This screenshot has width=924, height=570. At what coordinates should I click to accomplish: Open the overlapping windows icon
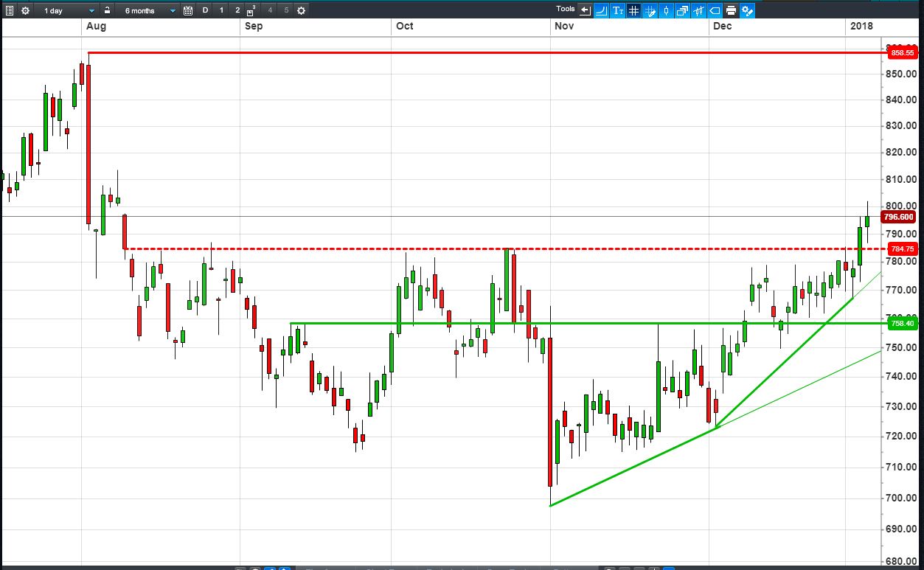pyautogui.click(x=682, y=10)
